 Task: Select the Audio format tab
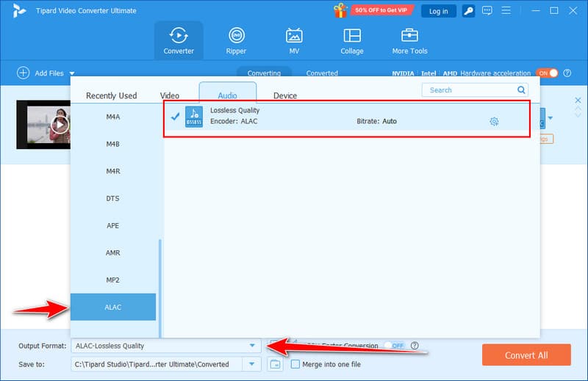228,92
